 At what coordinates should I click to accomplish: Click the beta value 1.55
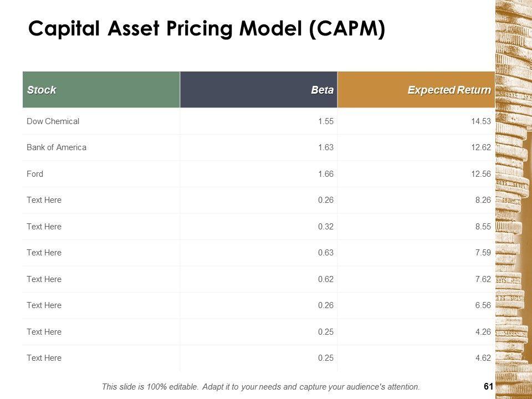(x=325, y=121)
